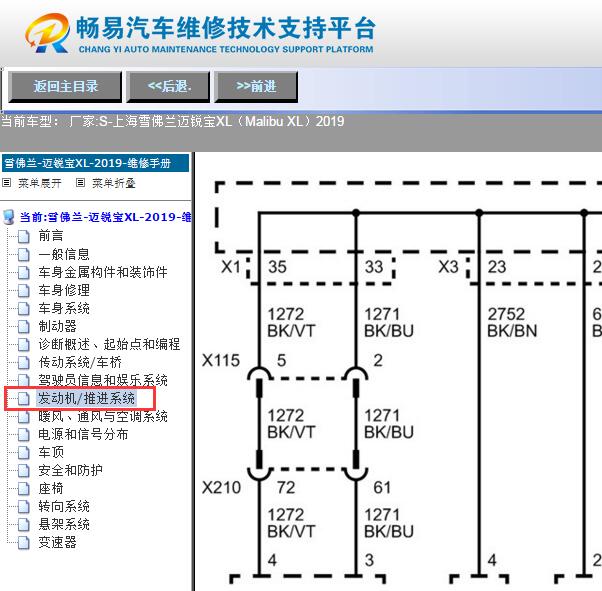
Task: Open 暖风、通风与空调系统 section
Action: tap(103, 416)
